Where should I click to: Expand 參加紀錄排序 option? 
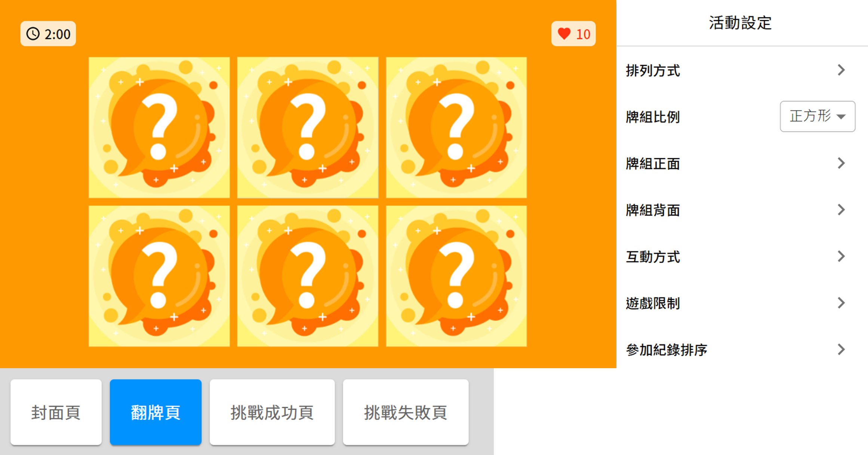click(x=742, y=349)
